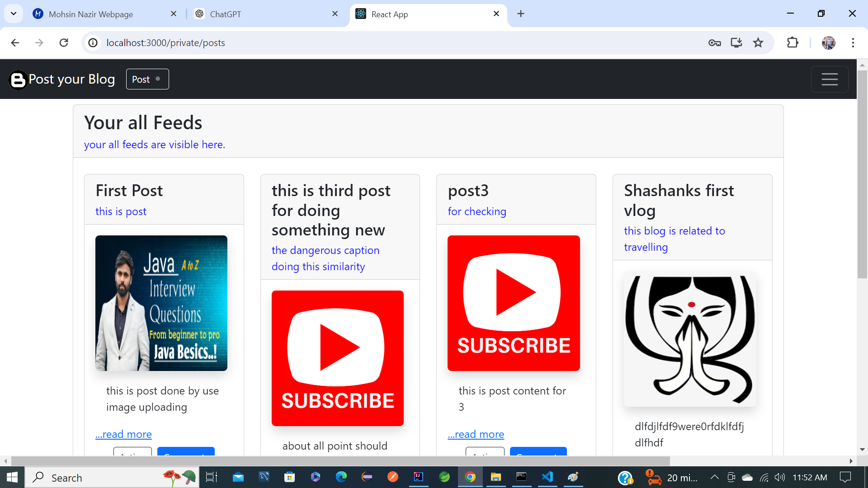Close the React App tab
The height and width of the screenshot is (488, 868).
click(496, 14)
